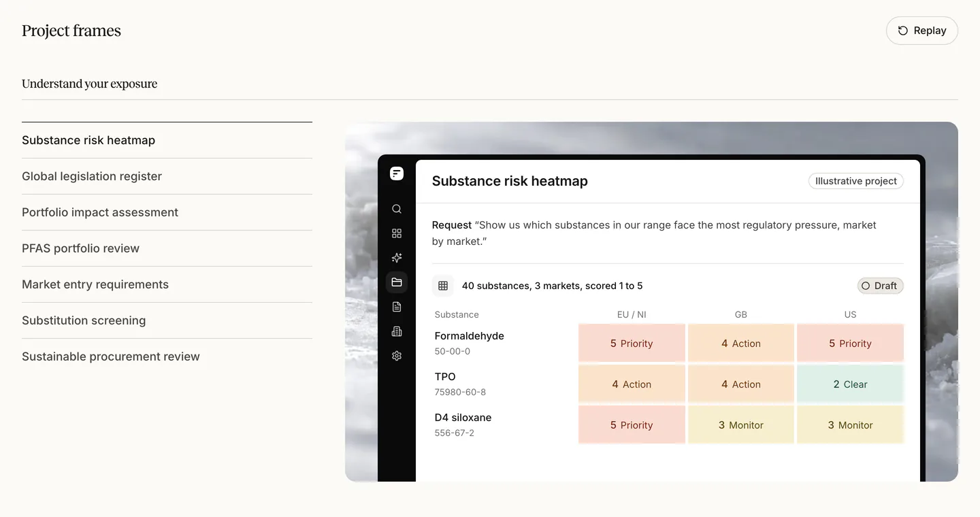Click the substance name 'Formaldehyde'
Screen dimensions: 980x517
pos(470,335)
